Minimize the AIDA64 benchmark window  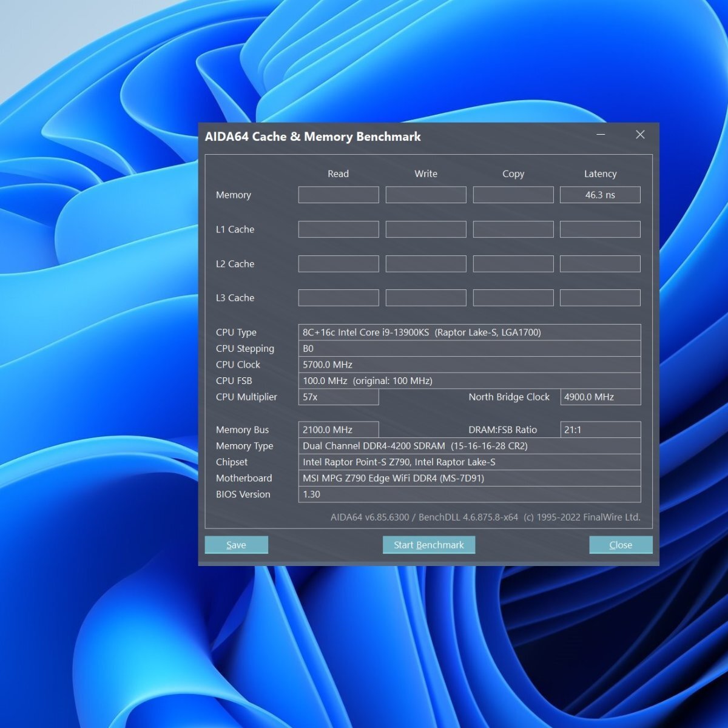601,135
